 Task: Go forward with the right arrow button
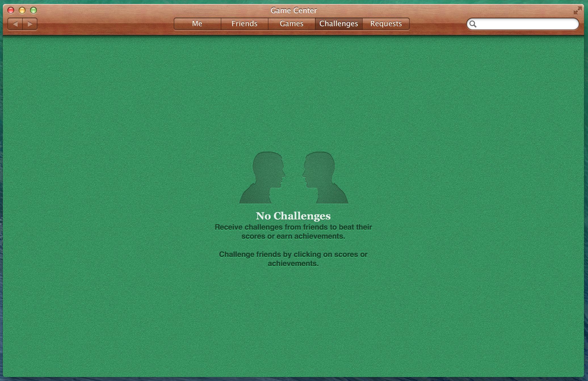pos(30,24)
